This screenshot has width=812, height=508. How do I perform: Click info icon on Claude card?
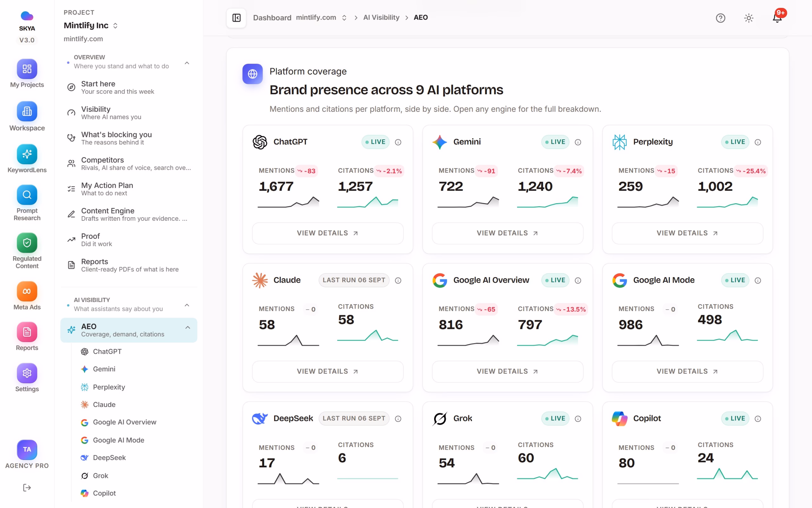pyautogui.click(x=398, y=281)
